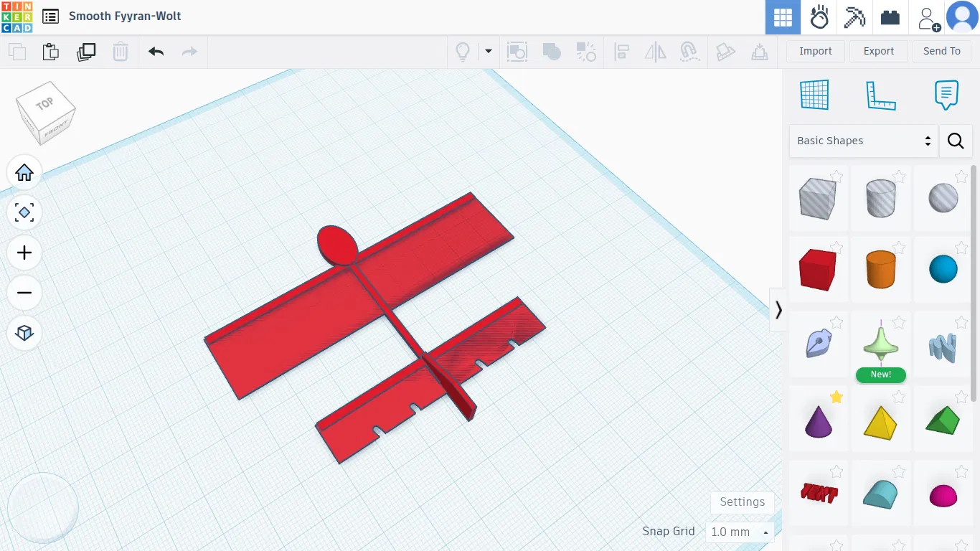Viewport: 980px width, 551px height.
Task: Click the shapes panel vertical scrollbar
Action: click(x=974, y=283)
